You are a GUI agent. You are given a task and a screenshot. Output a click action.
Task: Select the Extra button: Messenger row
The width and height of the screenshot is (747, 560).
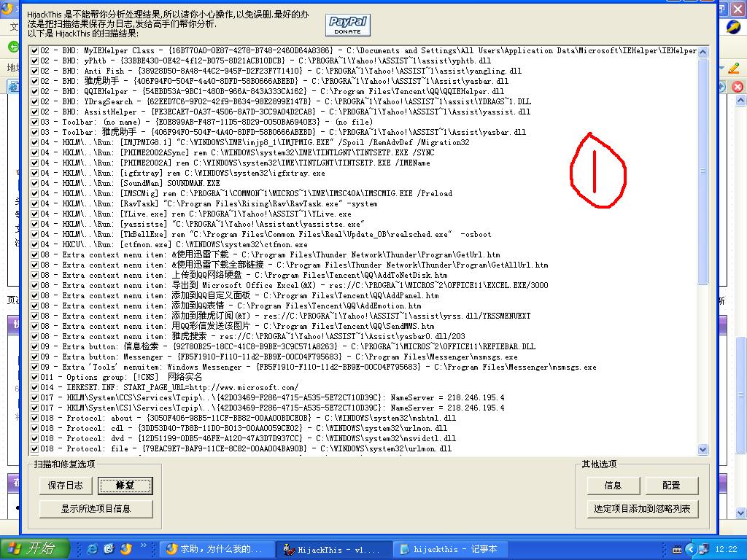pyautogui.click(x=279, y=357)
